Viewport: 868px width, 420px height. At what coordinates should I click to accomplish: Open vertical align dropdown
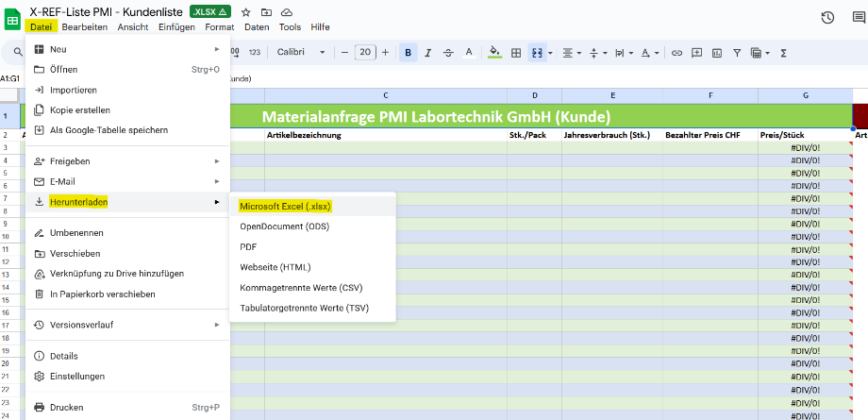[597, 53]
